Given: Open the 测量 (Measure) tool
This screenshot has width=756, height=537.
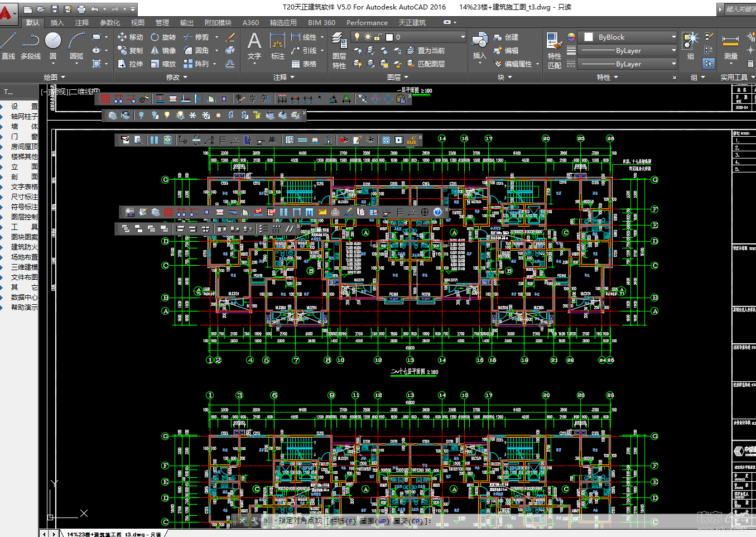Looking at the screenshot, I should (x=730, y=46).
